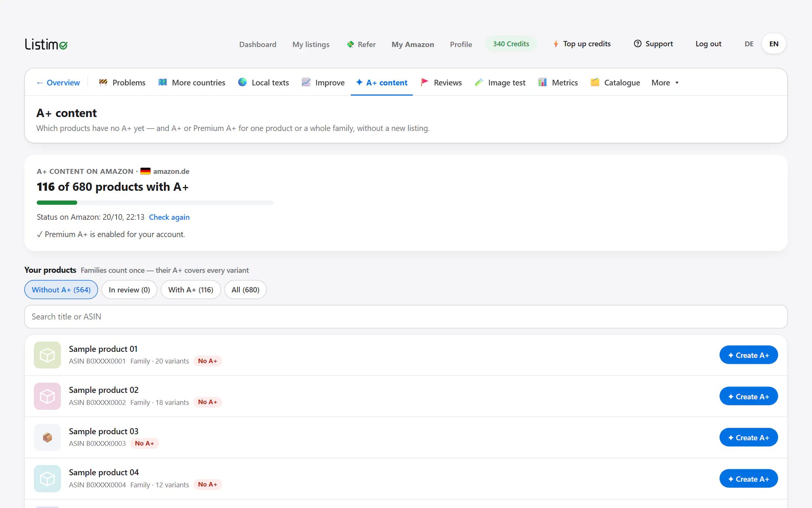Click the A+ content sparkle icon
Image resolution: width=812 pixels, height=508 pixels.
(359, 82)
